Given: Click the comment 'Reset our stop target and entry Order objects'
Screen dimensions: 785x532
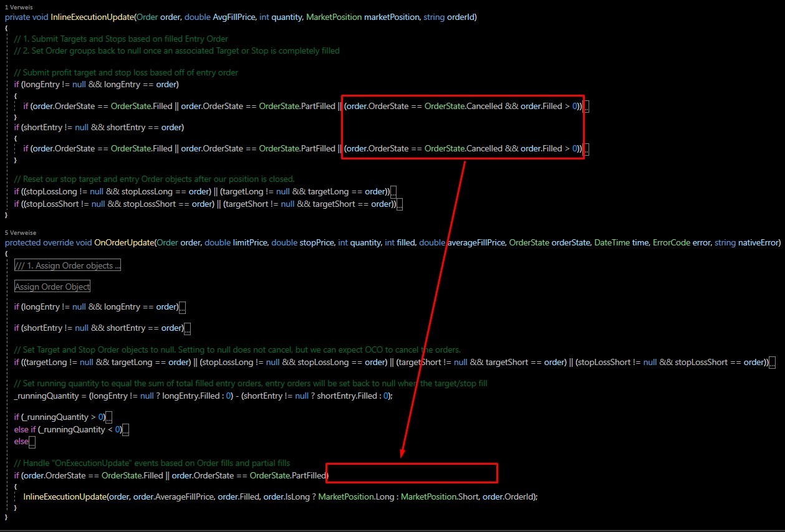Looking at the screenshot, I should 154,179.
